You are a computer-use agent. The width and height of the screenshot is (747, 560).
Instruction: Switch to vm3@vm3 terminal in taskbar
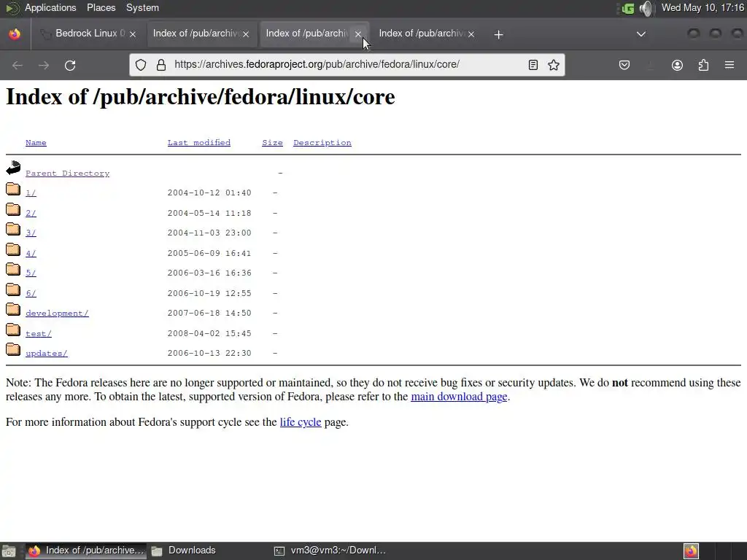(x=330, y=551)
